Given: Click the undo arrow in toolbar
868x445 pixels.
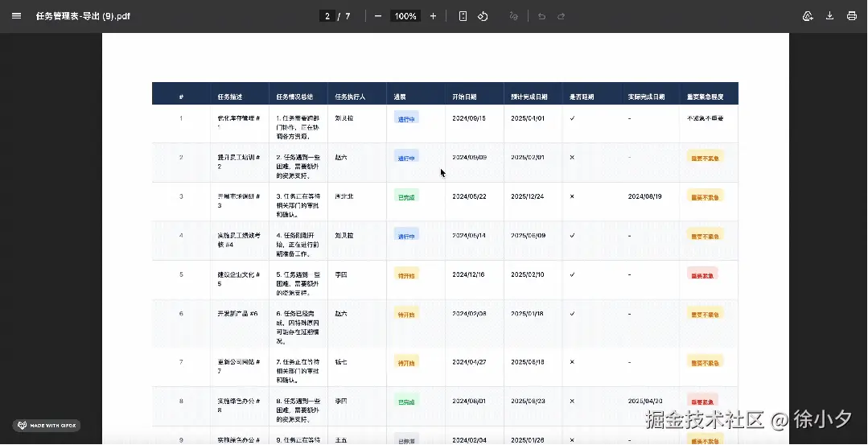Looking at the screenshot, I should (x=541, y=16).
